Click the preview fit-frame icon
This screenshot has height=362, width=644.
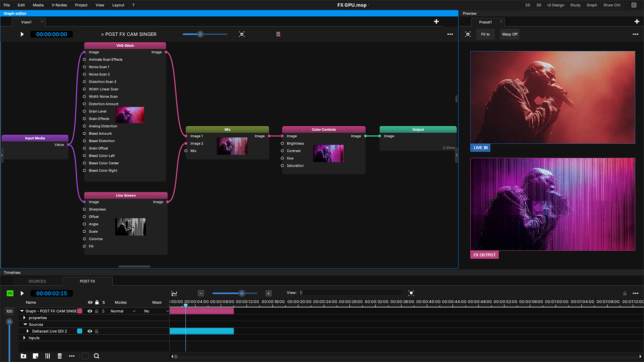pos(468,34)
